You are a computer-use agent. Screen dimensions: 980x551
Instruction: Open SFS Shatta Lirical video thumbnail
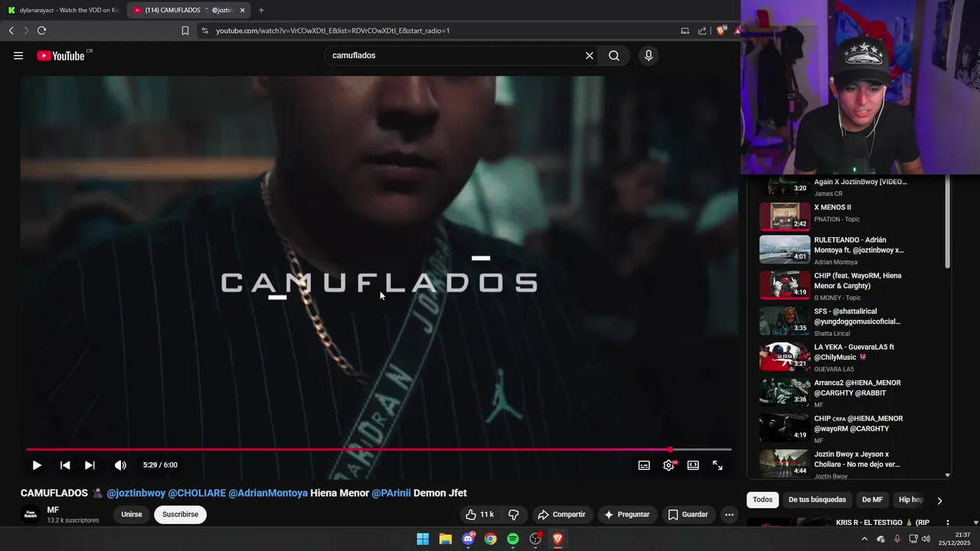(785, 321)
